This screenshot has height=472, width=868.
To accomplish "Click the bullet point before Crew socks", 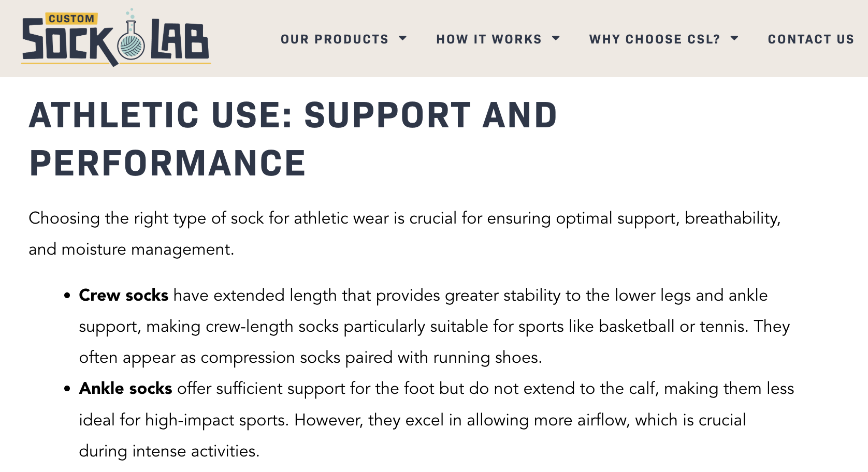I will (x=67, y=296).
